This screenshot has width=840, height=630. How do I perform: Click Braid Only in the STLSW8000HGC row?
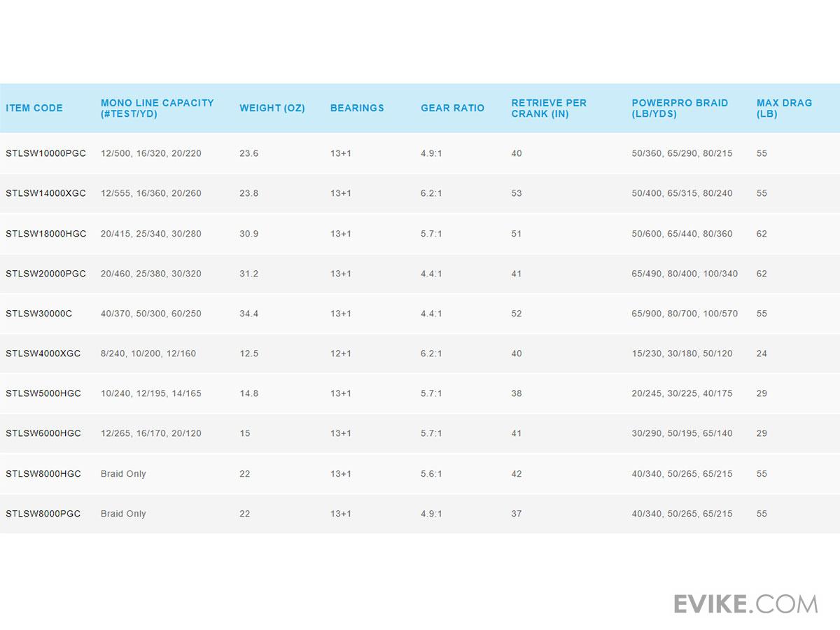coord(123,474)
